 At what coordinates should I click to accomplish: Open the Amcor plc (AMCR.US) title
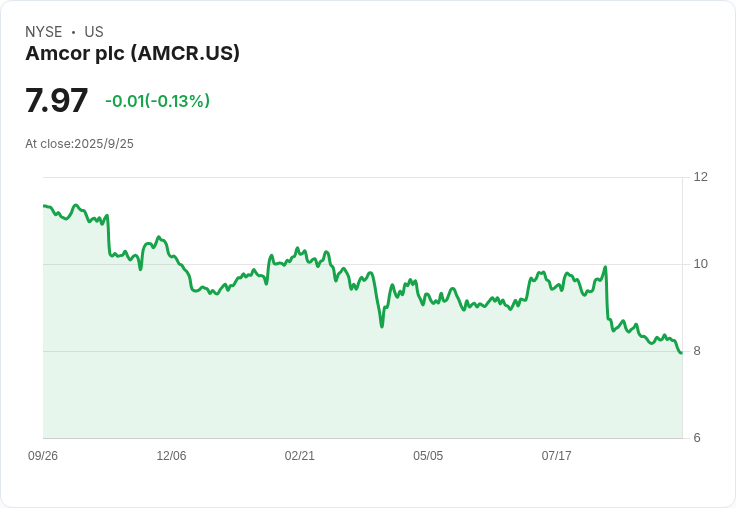(132, 54)
